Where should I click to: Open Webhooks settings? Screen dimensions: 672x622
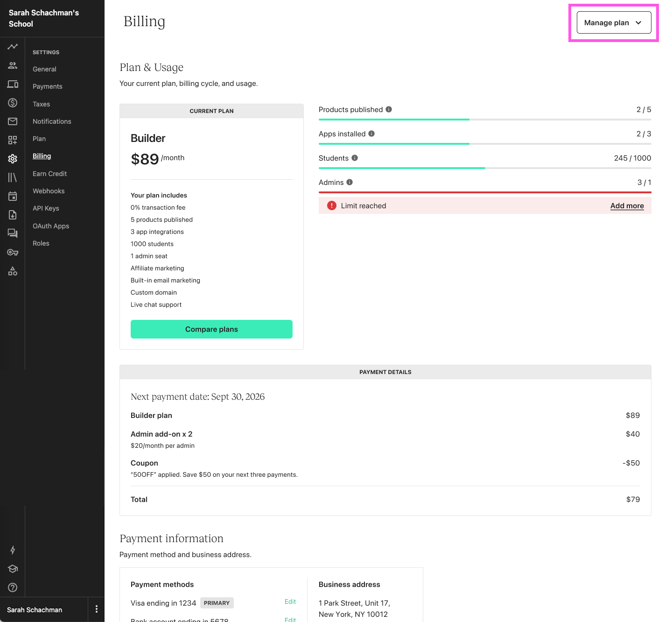(x=49, y=191)
